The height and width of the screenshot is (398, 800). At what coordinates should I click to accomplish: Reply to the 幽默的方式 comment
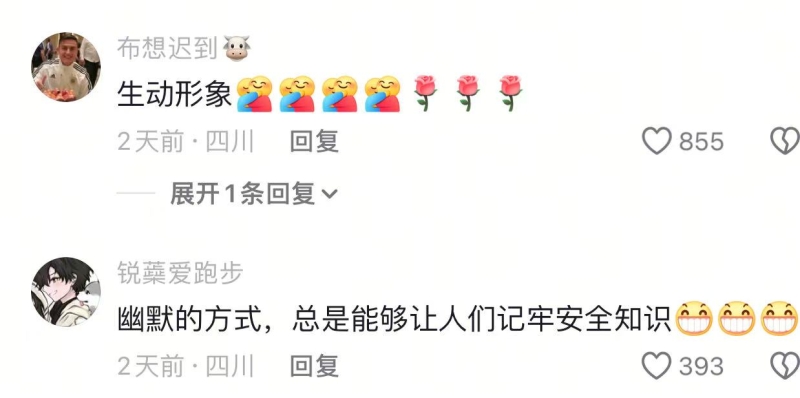click(x=314, y=366)
